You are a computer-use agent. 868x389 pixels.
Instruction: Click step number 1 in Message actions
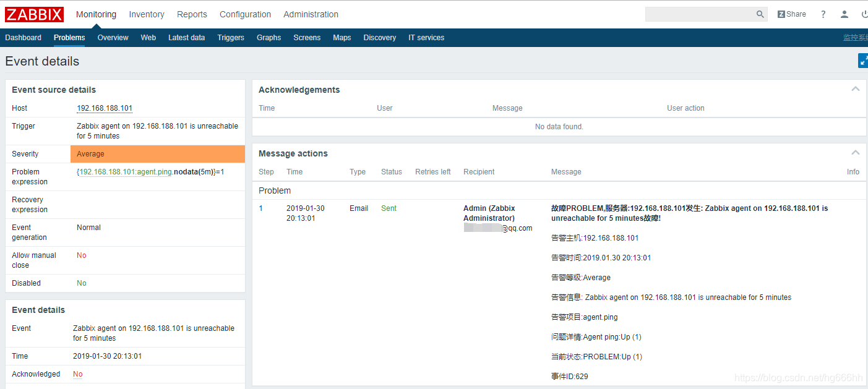260,208
